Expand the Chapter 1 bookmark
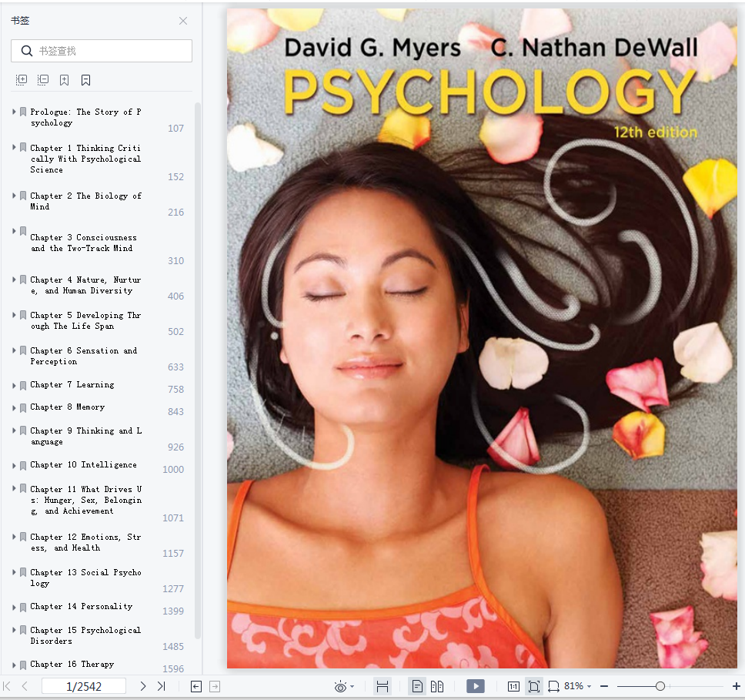Image resolution: width=745 pixels, height=700 pixels. [x=14, y=147]
